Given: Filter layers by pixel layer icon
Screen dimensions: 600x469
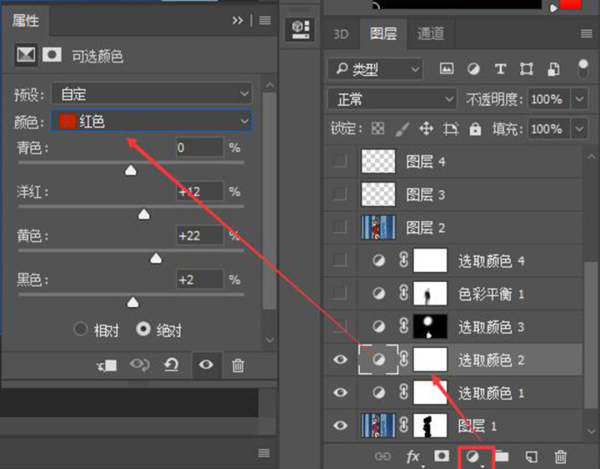Looking at the screenshot, I should pyautogui.click(x=447, y=69).
